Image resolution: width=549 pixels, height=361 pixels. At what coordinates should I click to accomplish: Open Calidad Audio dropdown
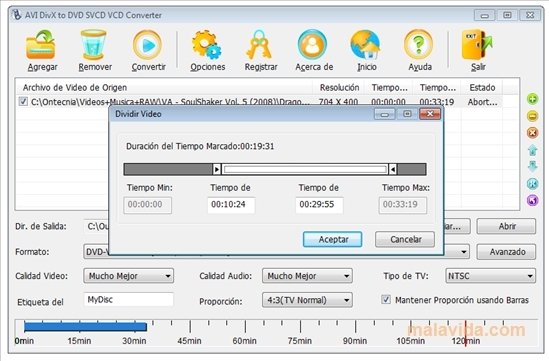coord(307,276)
